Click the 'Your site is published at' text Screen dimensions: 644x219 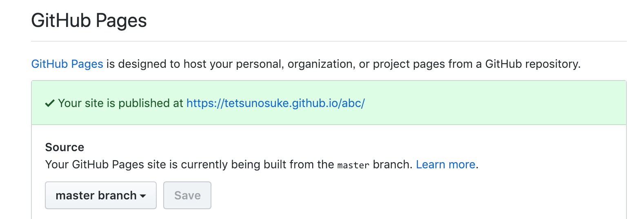click(120, 103)
